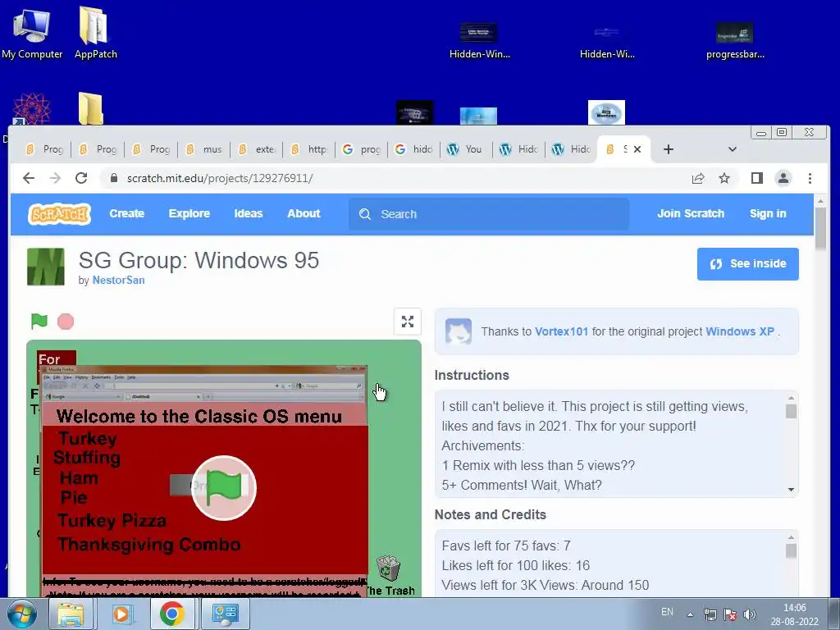The height and width of the screenshot is (630, 840).
Task: Reload the Scratch project page
Action: [81, 178]
